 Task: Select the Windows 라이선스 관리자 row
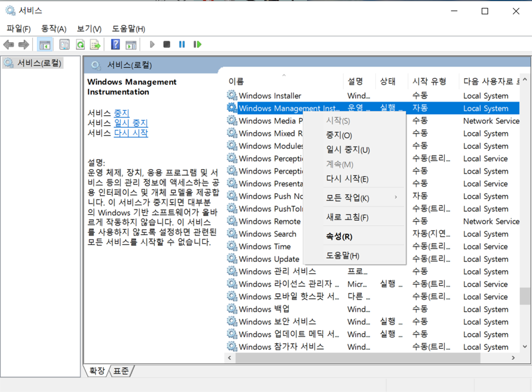click(373, 284)
